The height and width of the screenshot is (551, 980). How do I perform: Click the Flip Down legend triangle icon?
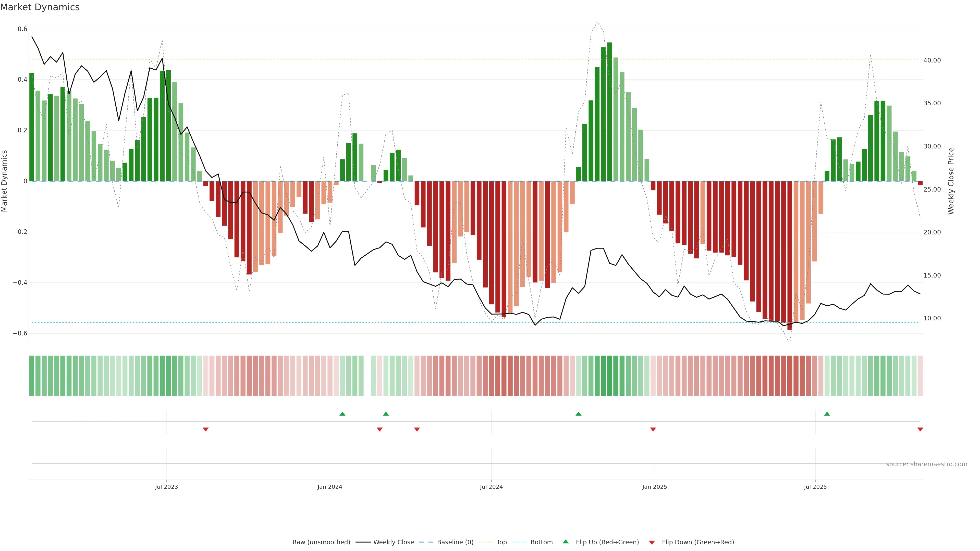coord(652,542)
